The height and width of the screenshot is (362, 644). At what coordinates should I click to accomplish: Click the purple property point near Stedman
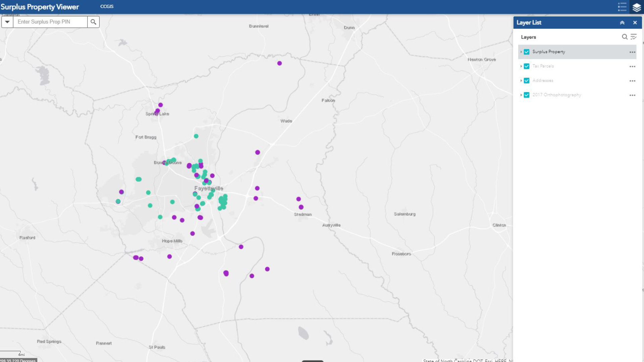301,207
